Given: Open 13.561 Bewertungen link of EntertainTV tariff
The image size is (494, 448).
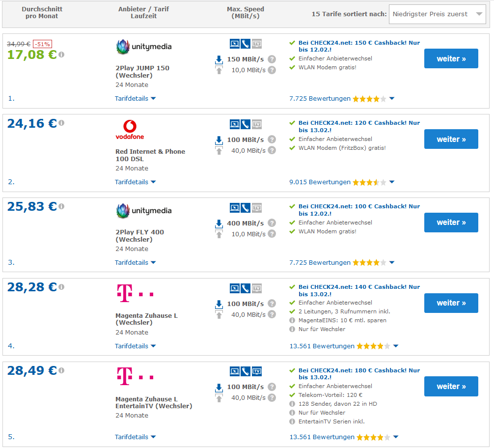Looking at the screenshot, I should [x=322, y=437].
